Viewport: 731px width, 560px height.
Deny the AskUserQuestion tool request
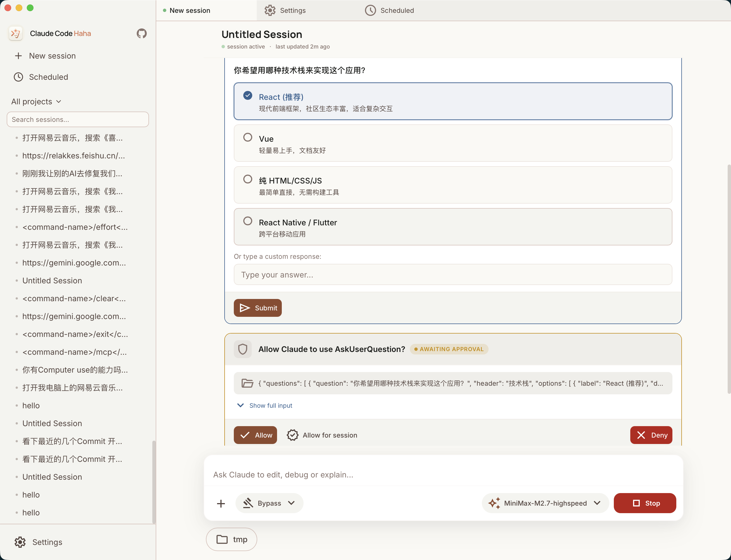[x=651, y=435]
